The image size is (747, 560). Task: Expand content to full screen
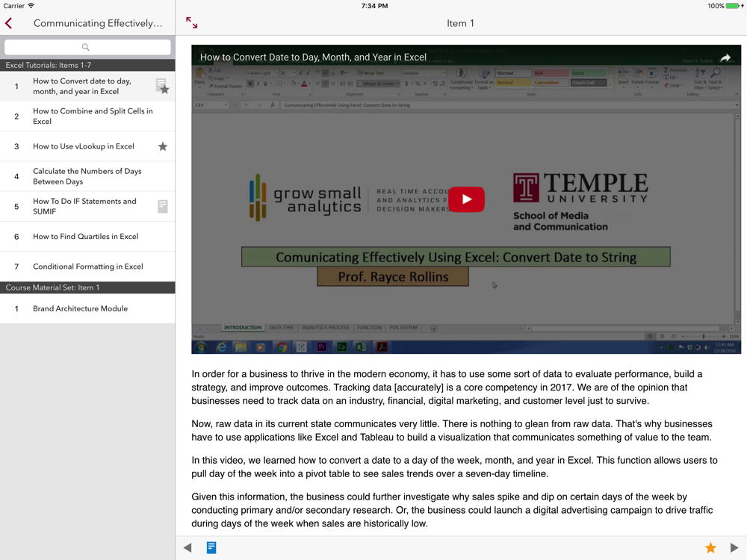[191, 22]
